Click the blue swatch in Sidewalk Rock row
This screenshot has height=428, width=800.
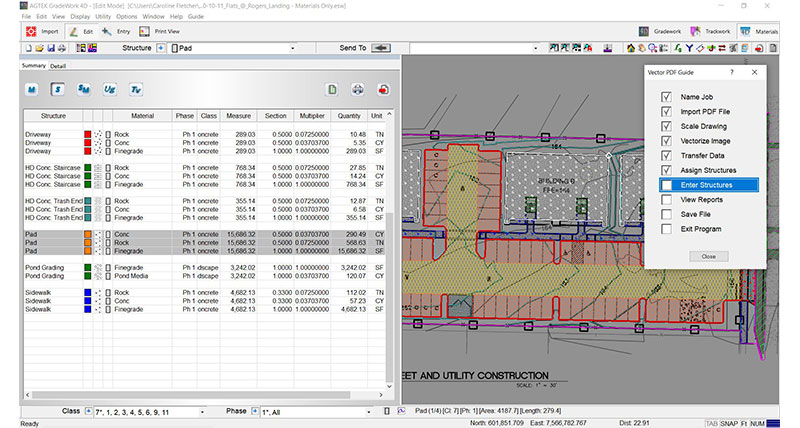(x=88, y=293)
